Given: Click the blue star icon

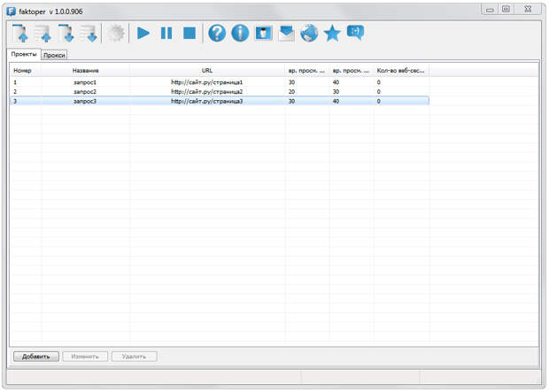Looking at the screenshot, I should coord(332,34).
